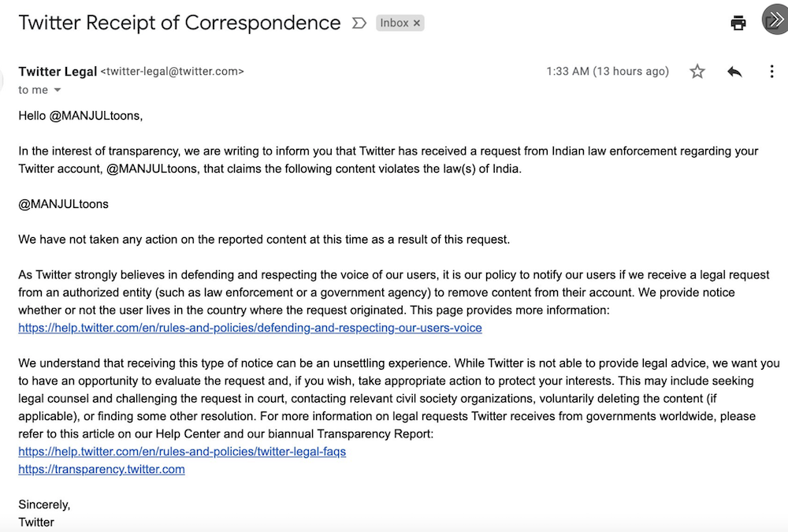The height and width of the screenshot is (532, 788).
Task: Star the Twitter Legal message
Action: pos(697,72)
